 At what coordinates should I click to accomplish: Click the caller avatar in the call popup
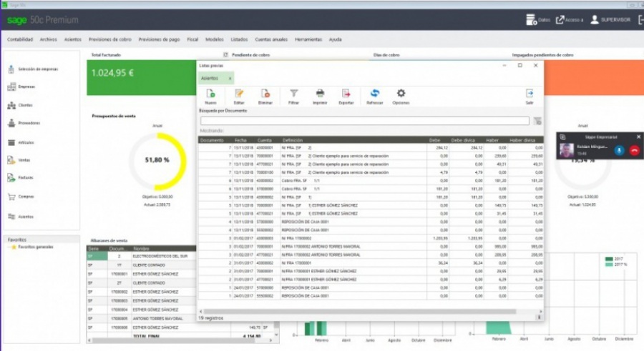click(567, 150)
